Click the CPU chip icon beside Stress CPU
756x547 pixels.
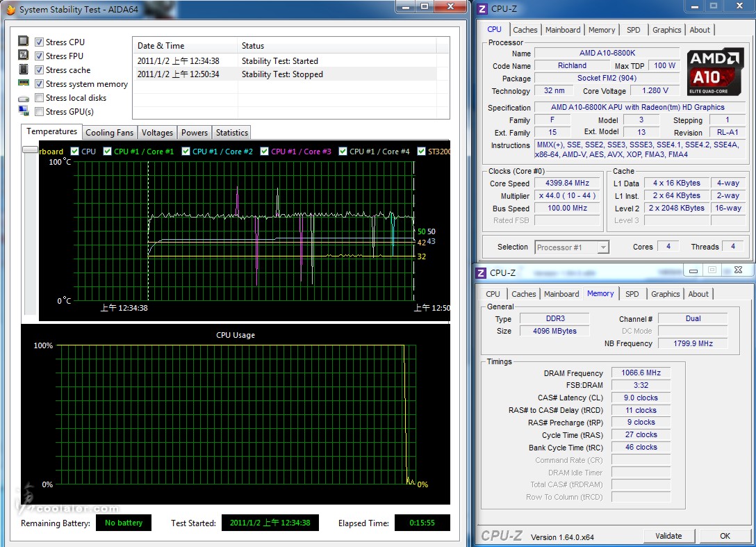[x=23, y=42]
